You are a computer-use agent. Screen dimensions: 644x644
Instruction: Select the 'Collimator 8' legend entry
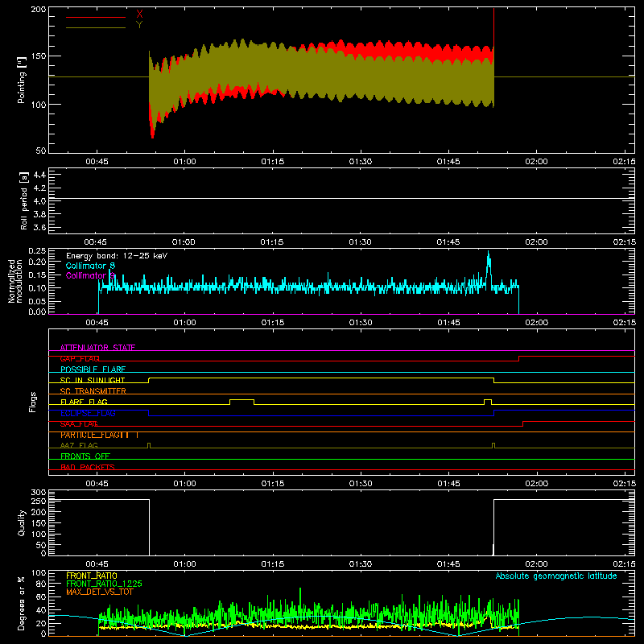(90, 266)
